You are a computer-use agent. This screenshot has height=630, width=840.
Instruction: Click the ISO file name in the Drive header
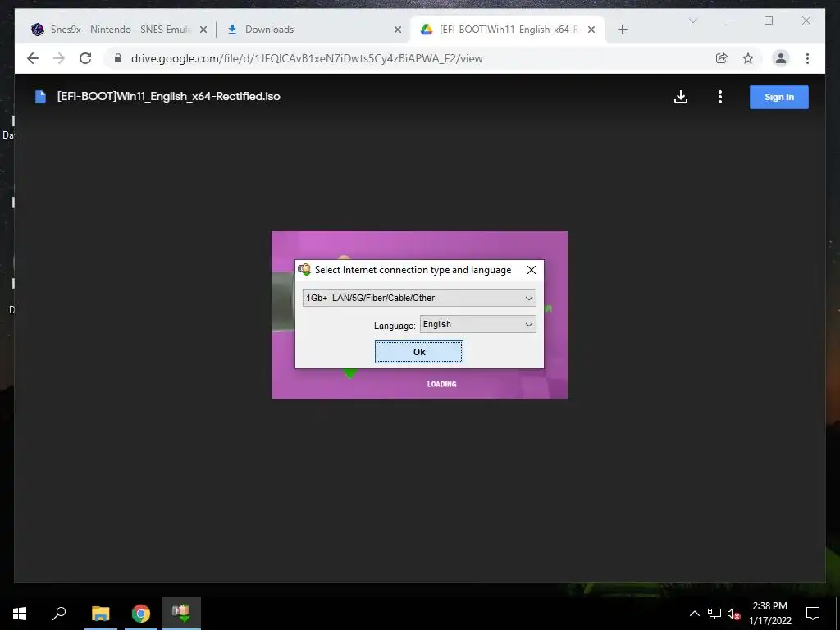click(169, 97)
